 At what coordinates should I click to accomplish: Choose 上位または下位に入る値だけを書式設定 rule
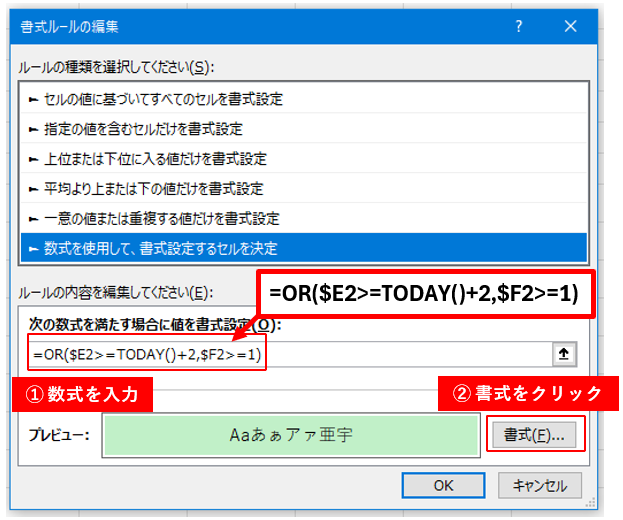(x=155, y=159)
